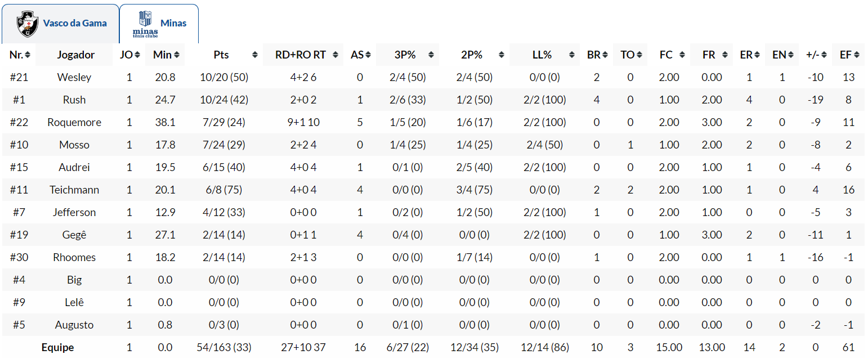Sort players by the TO column
Viewport: 868px width, 359px height.
(x=628, y=55)
